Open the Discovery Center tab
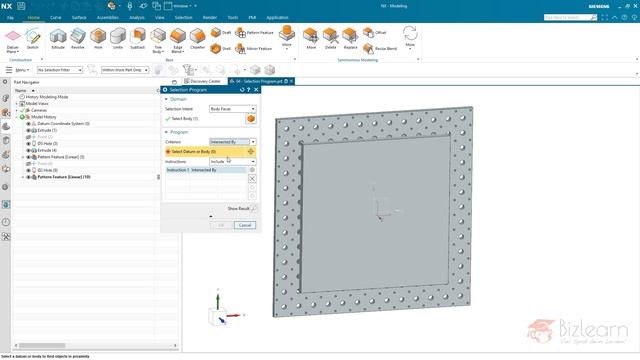Screen dimensions: 640x360 tap(202, 81)
